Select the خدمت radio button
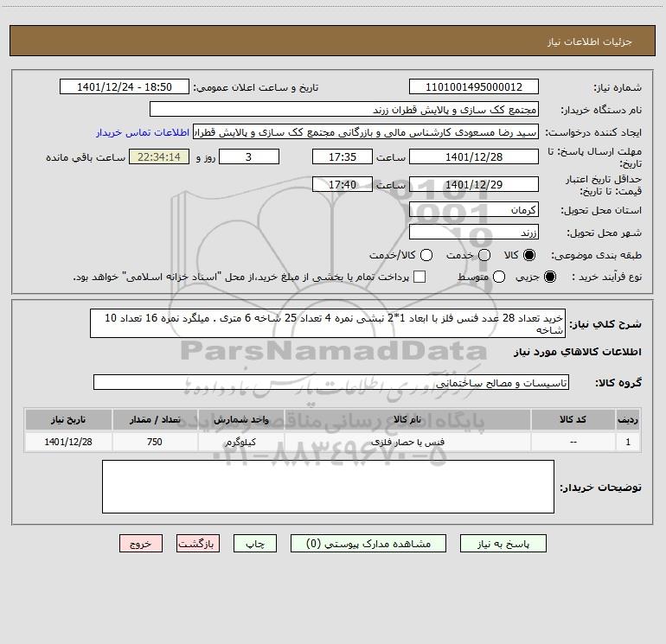Viewport: 666px width, 644px height. point(484,255)
